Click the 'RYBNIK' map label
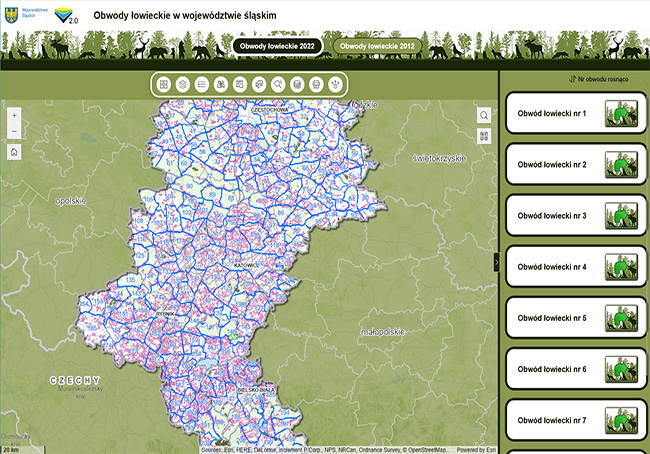The height and width of the screenshot is (454, 650). 165,314
